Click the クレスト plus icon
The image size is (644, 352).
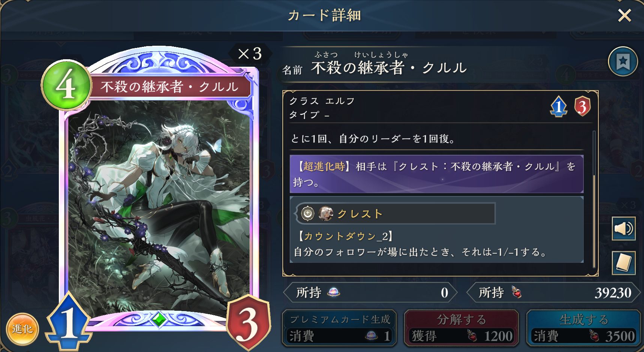tap(308, 213)
